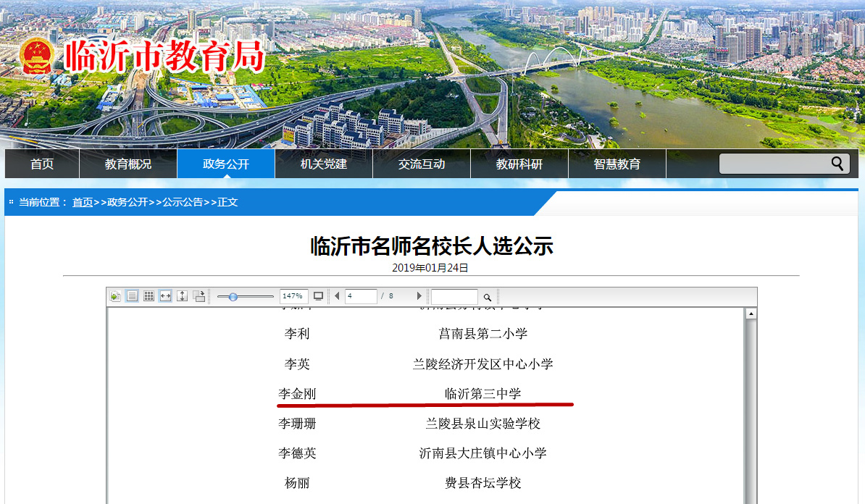Select the text 兰陵经济开发区中心小学
The image size is (865, 504).
click(x=482, y=364)
